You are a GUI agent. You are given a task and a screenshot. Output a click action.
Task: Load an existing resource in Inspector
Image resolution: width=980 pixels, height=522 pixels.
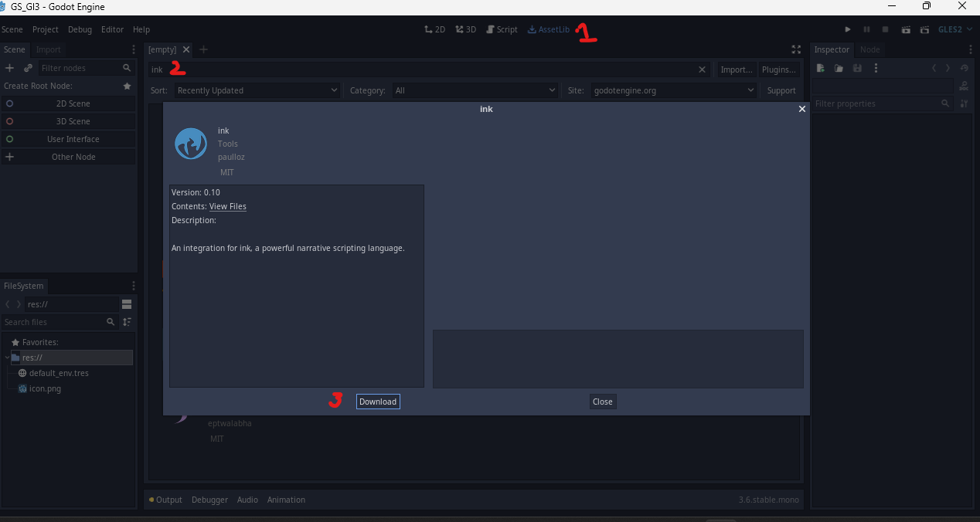point(839,68)
